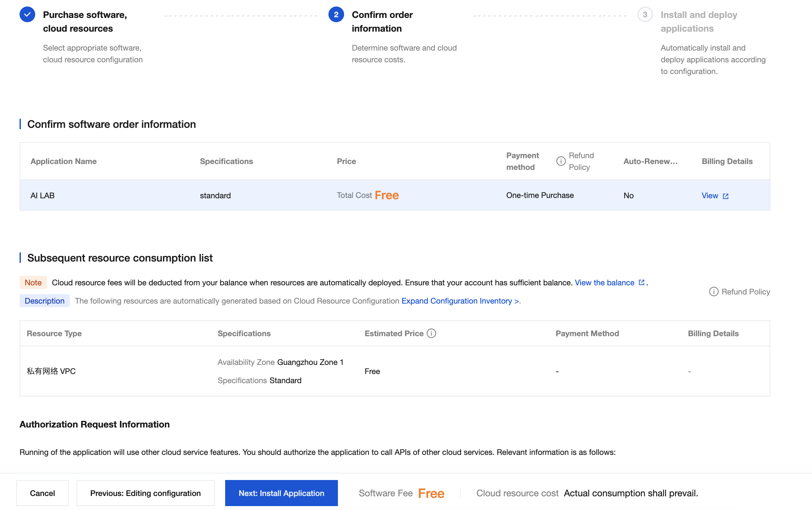This screenshot has width=812, height=510.
Task: Click the external link icon next to View
Action: click(x=725, y=196)
